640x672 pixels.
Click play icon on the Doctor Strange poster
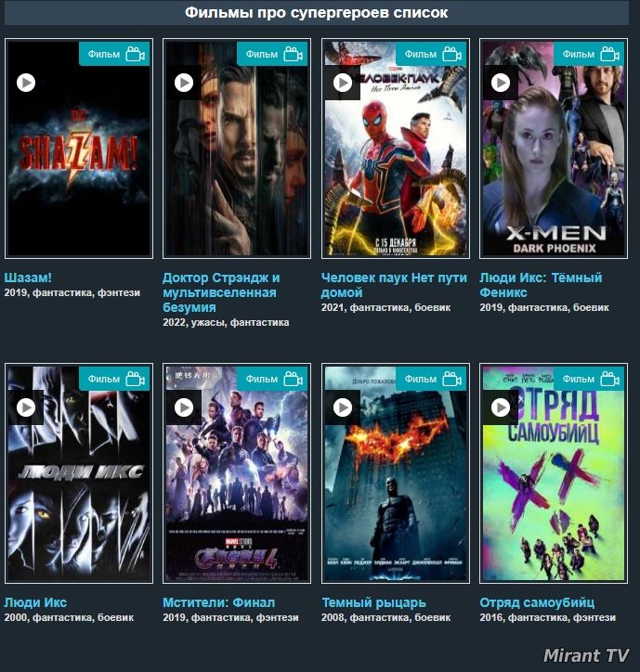[x=184, y=83]
